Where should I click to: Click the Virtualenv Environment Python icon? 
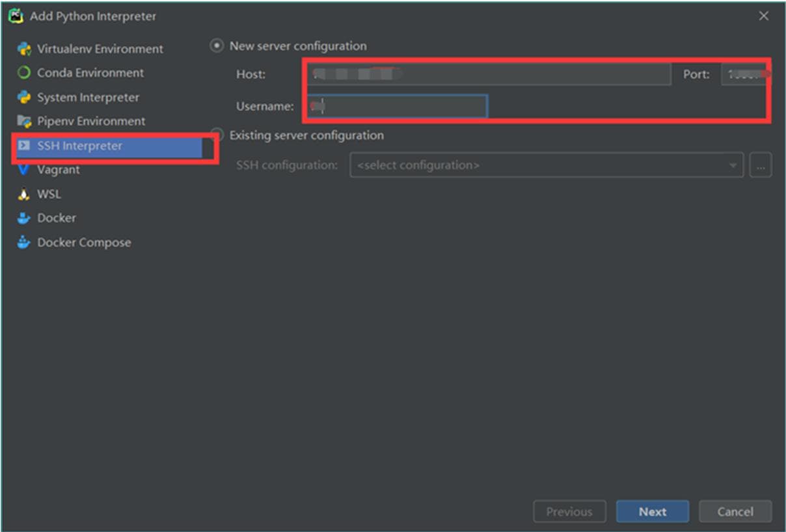[x=24, y=49]
